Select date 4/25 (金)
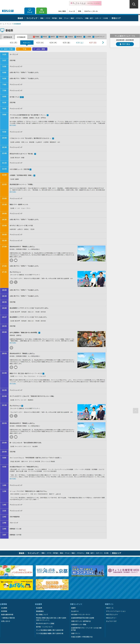This screenshot has height=644, width=140. (66, 43)
